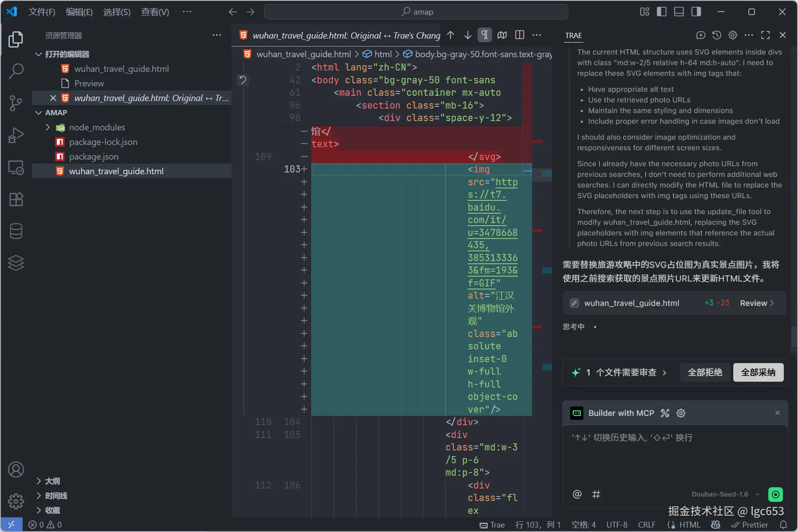798x532 pixels.
Task: Go back with the navigation arrow
Action: click(x=233, y=12)
